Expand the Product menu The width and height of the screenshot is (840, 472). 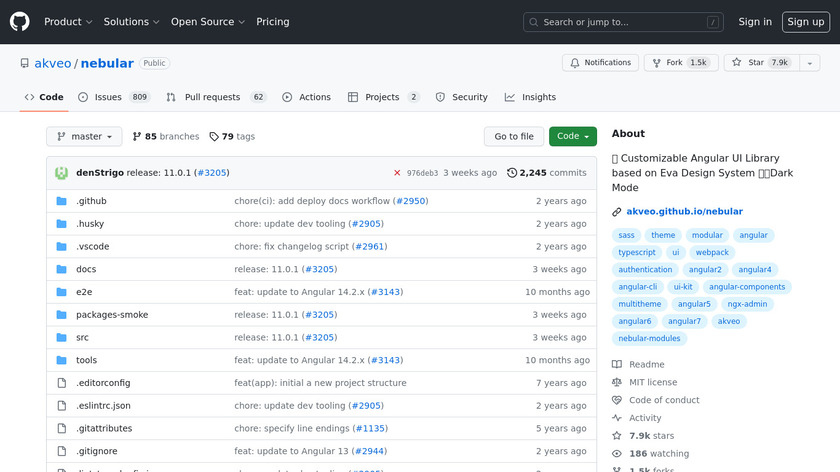[x=68, y=22]
